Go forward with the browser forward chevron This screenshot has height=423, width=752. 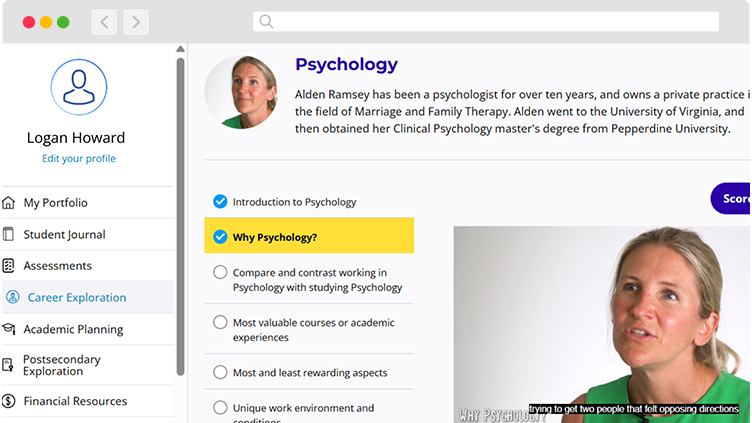coord(136,22)
